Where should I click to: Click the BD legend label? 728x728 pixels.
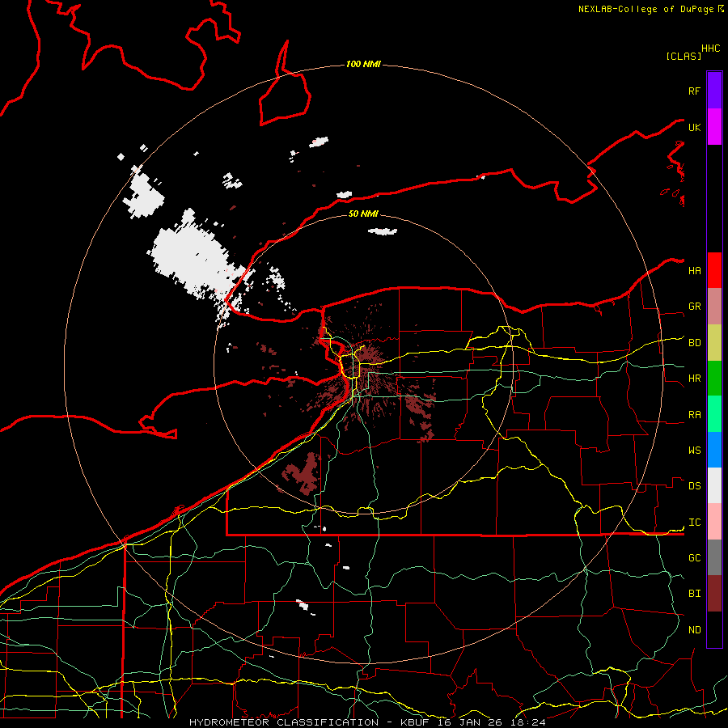pyautogui.click(x=694, y=343)
